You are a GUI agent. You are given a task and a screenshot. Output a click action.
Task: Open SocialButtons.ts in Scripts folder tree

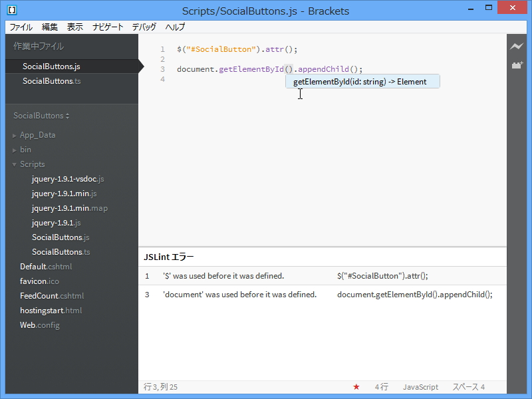(x=61, y=252)
